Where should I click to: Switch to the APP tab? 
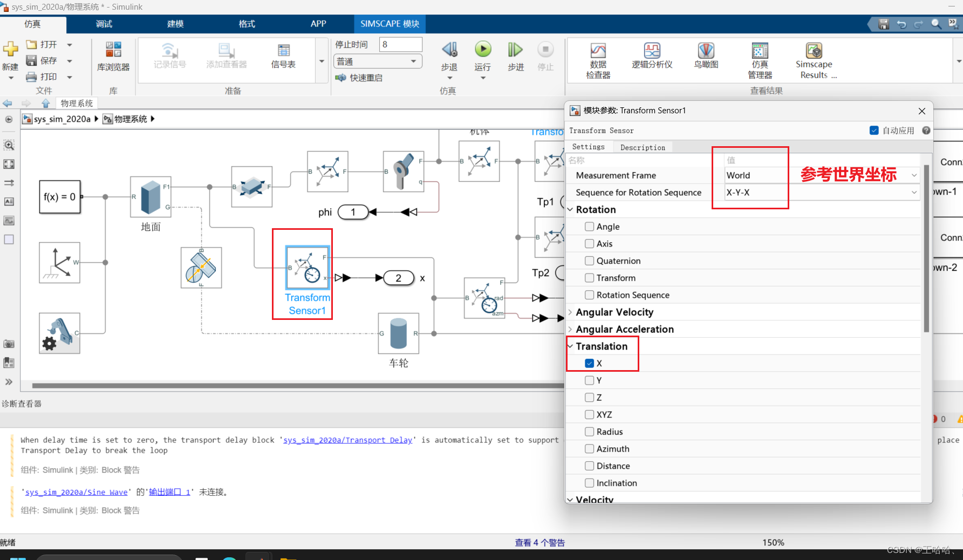pyautogui.click(x=318, y=24)
